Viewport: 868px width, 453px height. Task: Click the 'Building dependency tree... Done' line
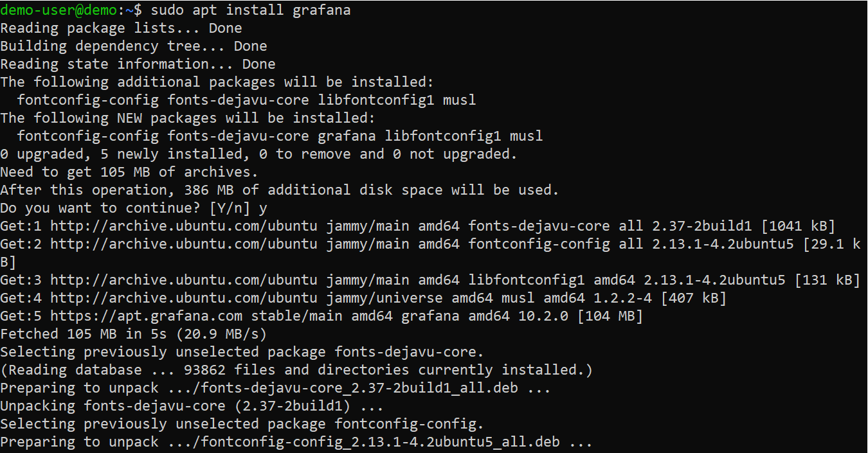point(133,46)
